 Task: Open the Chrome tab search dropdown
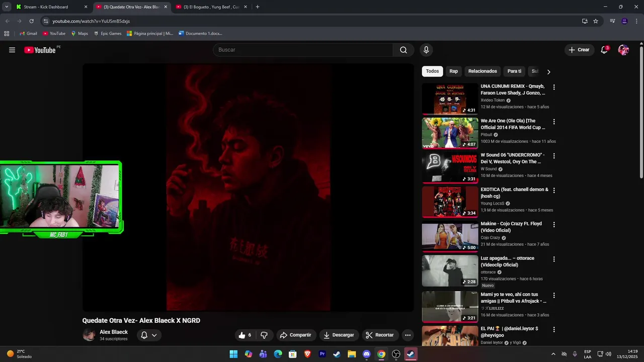click(7, 7)
